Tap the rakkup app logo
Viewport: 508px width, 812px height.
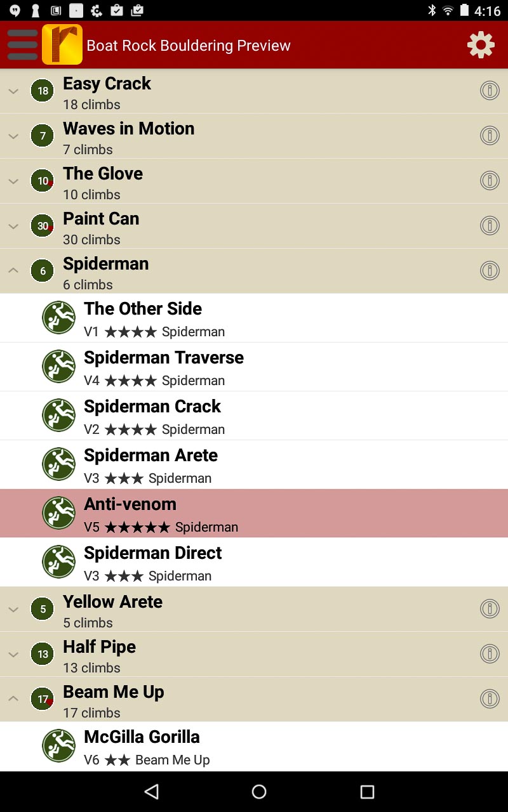(x=62, y=45)
